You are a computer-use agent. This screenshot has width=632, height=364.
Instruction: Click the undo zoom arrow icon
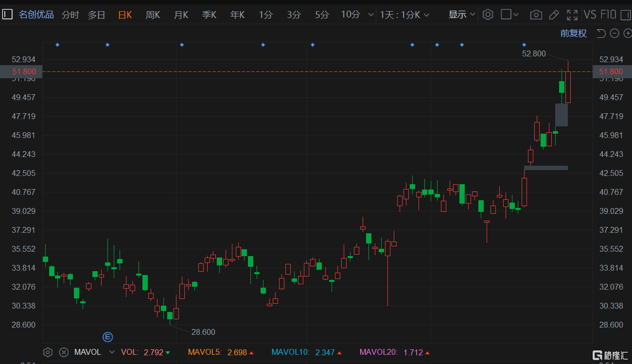601,33
